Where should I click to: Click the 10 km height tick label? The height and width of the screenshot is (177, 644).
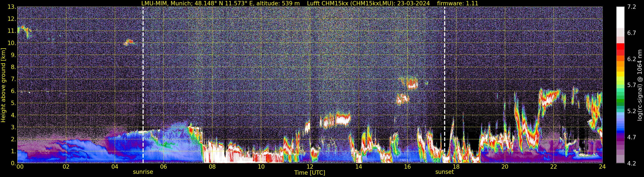point(12,43)
